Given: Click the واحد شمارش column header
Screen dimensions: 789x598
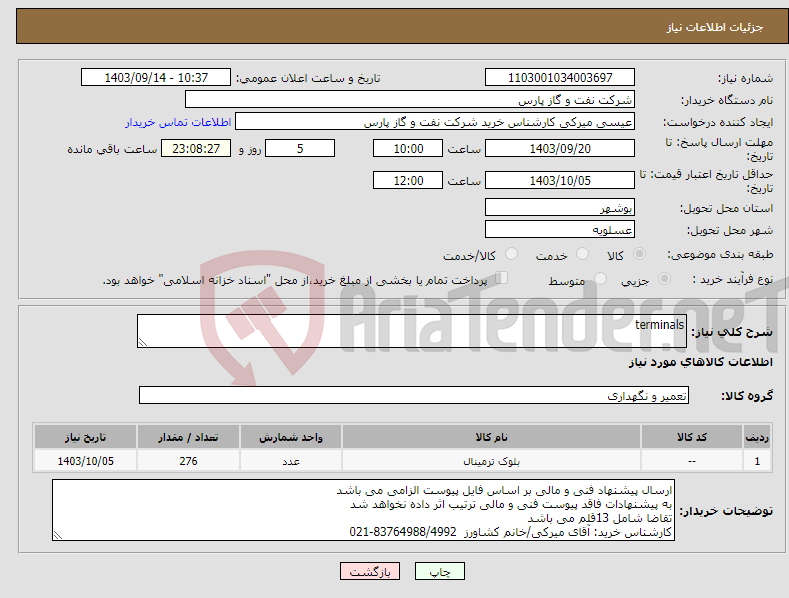Looking at the screenshot, I should coord(291,437).
